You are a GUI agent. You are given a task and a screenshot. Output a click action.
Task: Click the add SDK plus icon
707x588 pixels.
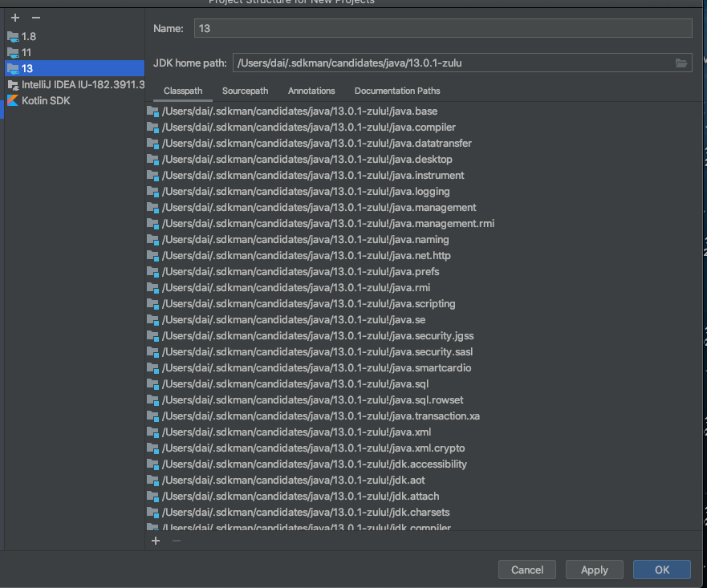click(x=15, y=18)
